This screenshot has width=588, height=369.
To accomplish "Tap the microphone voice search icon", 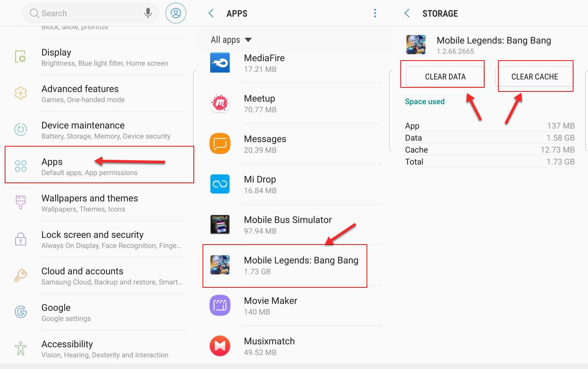I will click(148, 13).
